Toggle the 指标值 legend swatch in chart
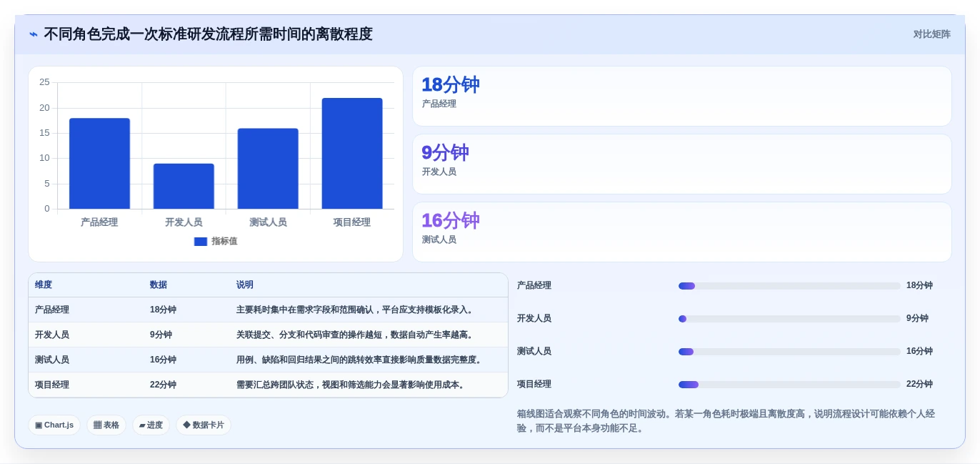Screen dimensions: 980x464 [201, 242]
